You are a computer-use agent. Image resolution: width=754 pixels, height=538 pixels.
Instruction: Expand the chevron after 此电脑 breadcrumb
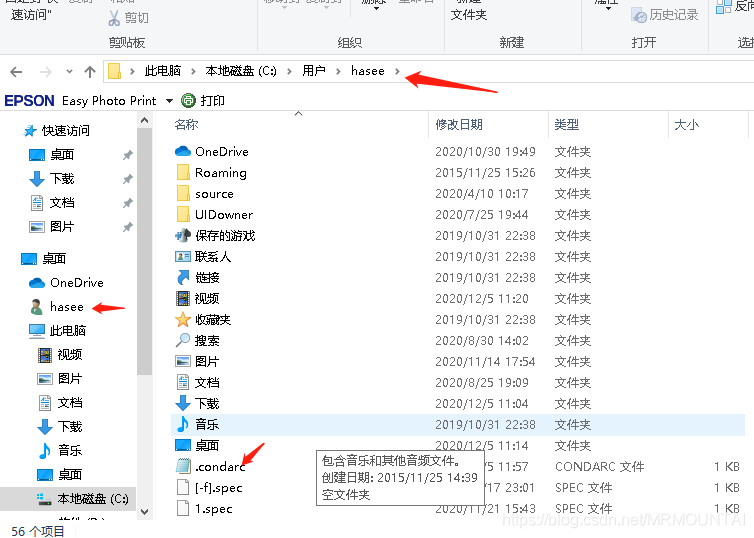pos(193,72)
